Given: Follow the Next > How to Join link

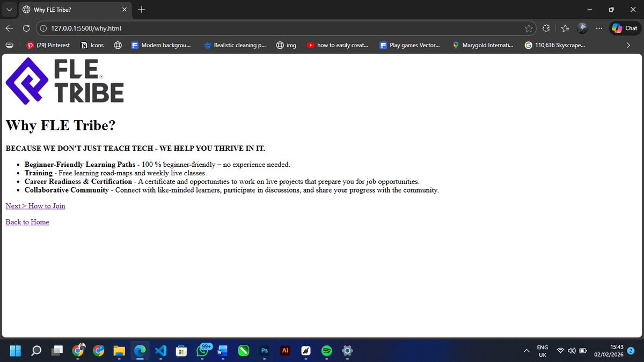Looking at the screenshot, I should pyautogui.click(x=35, y=206).
